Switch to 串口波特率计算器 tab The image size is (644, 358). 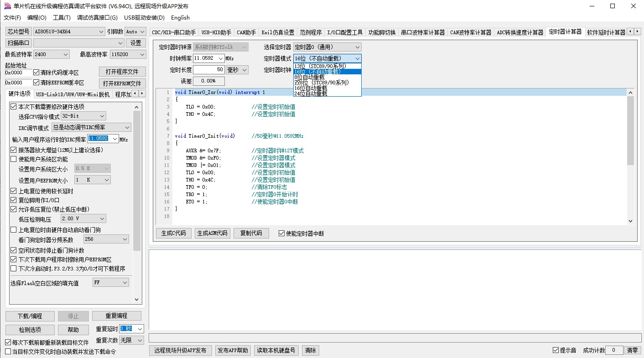pos(423,32)
